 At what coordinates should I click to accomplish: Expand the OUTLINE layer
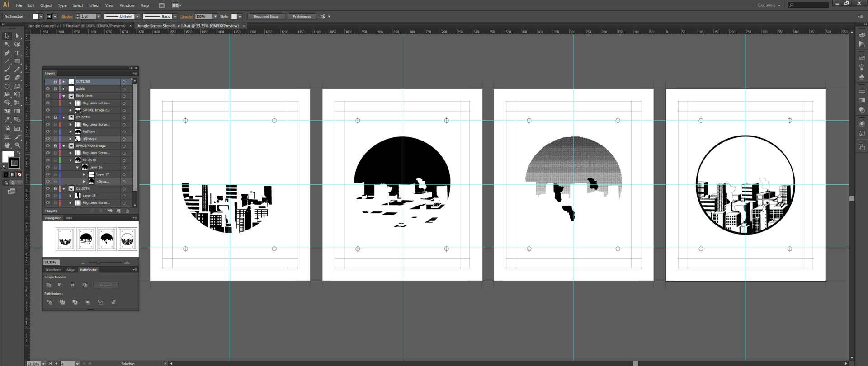coord(64,82)
